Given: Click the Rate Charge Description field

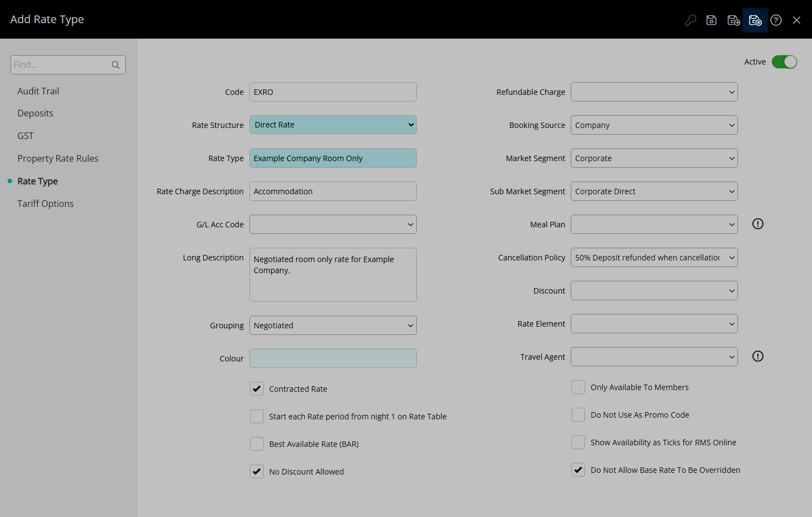Looking at the screenshot, I should coord(333,191).
